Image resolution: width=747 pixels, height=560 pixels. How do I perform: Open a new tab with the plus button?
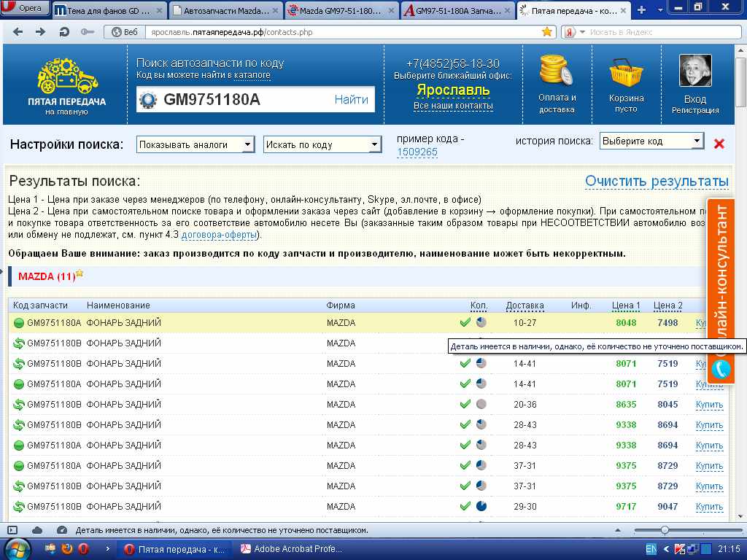point(641,10)
